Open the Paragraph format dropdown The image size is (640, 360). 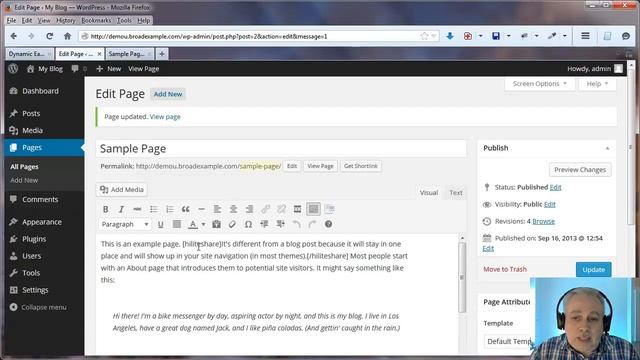pos(125,224)
